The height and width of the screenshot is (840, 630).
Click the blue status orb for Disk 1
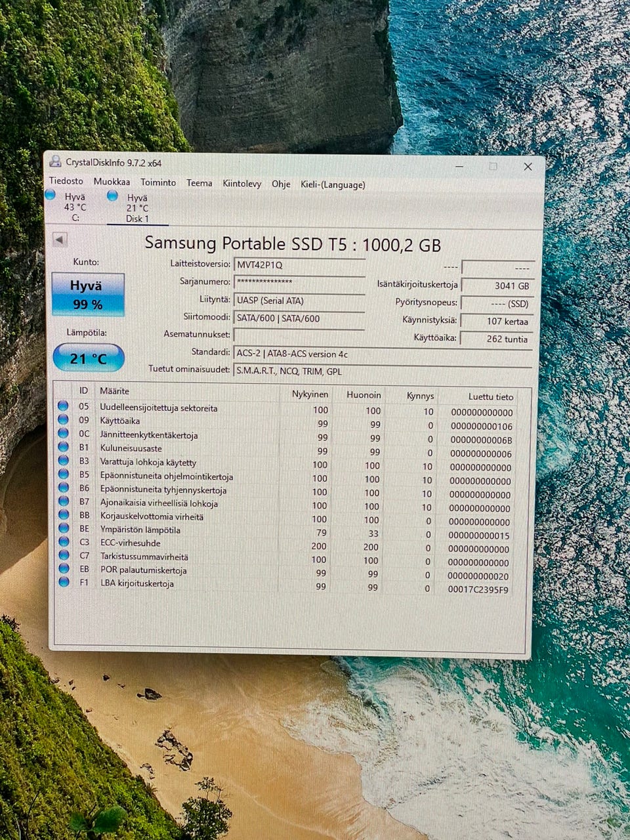pos(112,196)
